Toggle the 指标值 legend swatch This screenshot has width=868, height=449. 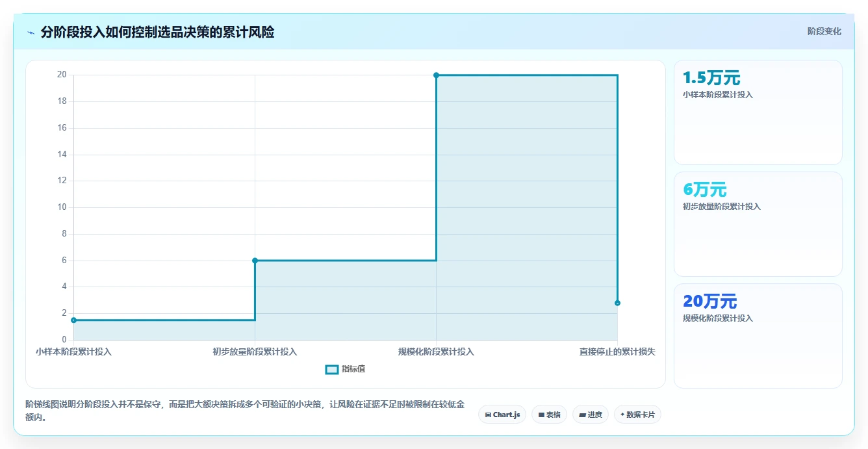click(331, 369)
